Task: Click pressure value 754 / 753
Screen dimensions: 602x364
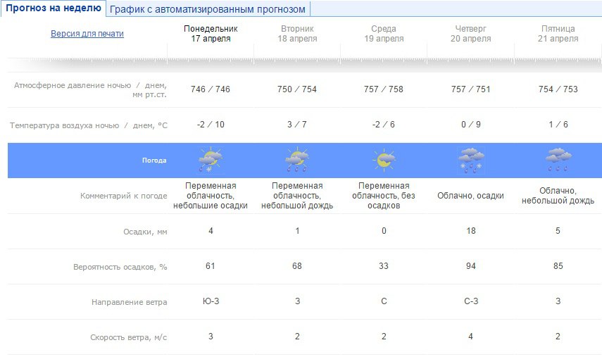Action: (558, 89)
